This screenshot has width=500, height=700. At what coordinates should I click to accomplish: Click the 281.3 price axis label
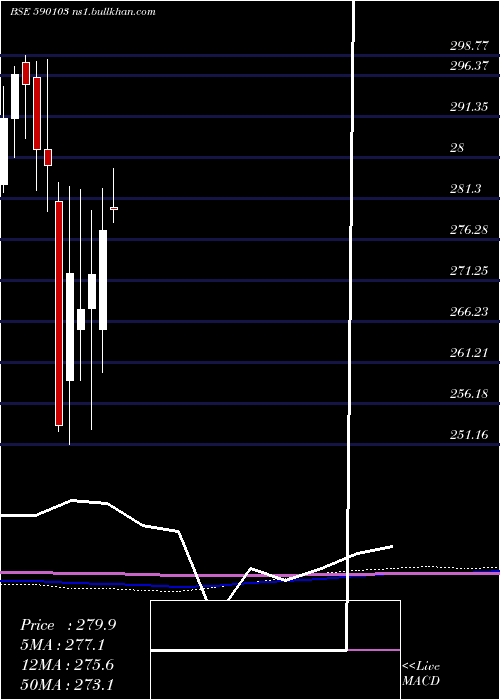click(466, 189)
